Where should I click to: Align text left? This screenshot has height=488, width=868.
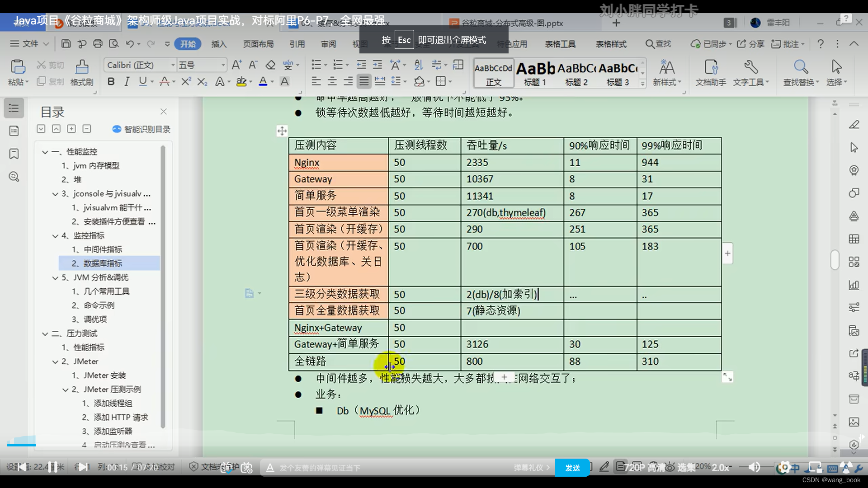[316, 82]
